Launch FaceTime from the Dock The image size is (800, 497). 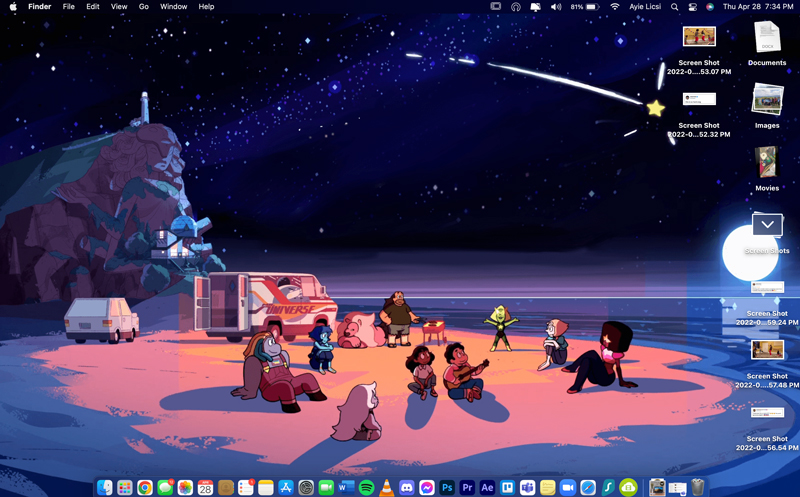tap(326, 487)
